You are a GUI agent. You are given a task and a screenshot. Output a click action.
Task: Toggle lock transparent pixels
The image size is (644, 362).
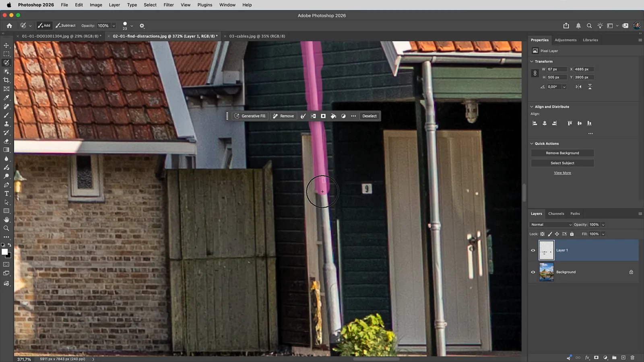tap(542, 234)
